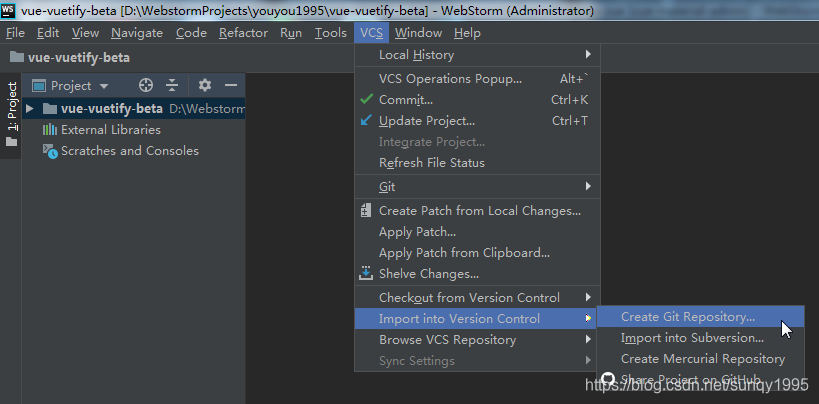Click the Scratches and Consoles icon
Screen dimensions: 819x404
50,151
